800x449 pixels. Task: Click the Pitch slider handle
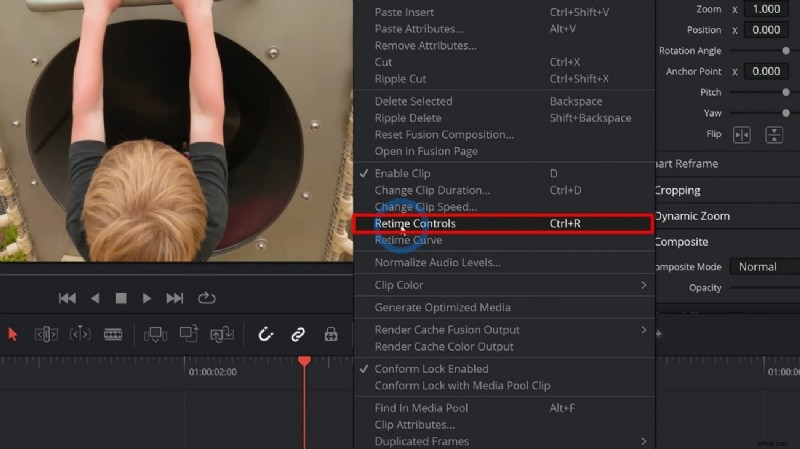(x=786, y=92)
